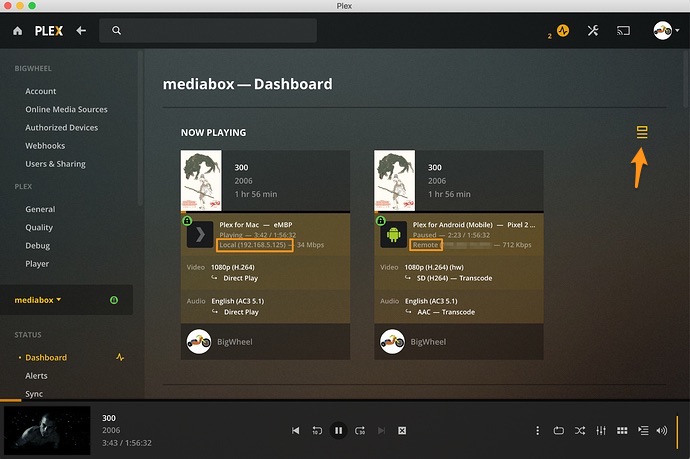The width and height of the screenshot is (690, 459).
Task: Skip forward 30 seconds
Action: (360, 430)
